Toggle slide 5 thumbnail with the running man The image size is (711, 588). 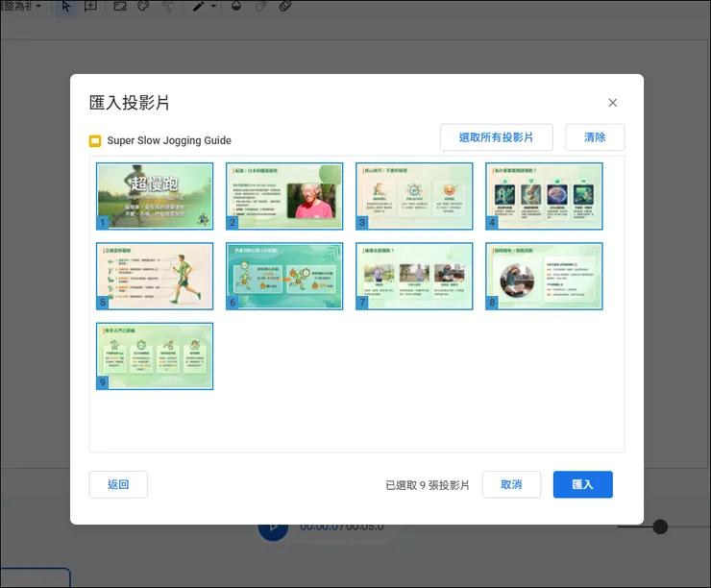[x=155, y=276]
